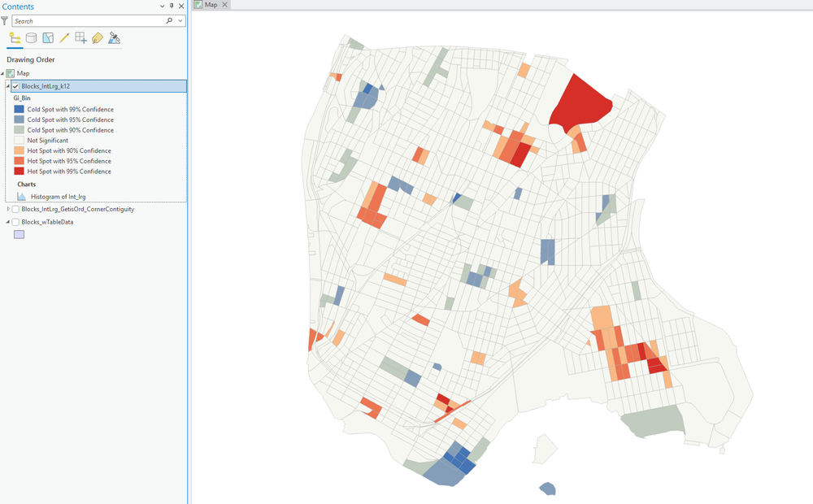
Task: Enable the Blocks_IntLrg_GetisOrd_CornerContiguity layer
Action: pyautogui.click(x=14, y=209)
